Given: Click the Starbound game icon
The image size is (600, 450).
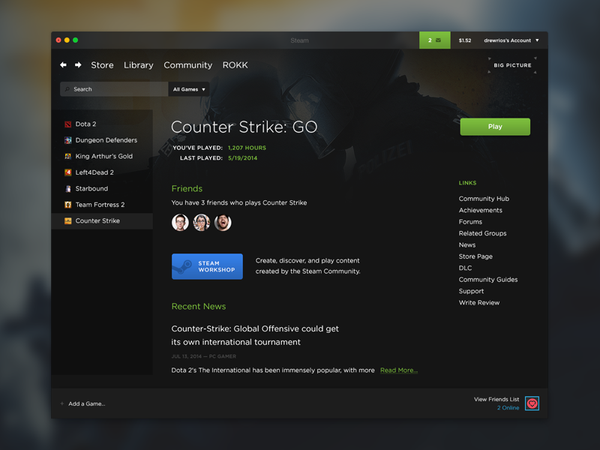Looking at the screenshot, I should 68,189.
